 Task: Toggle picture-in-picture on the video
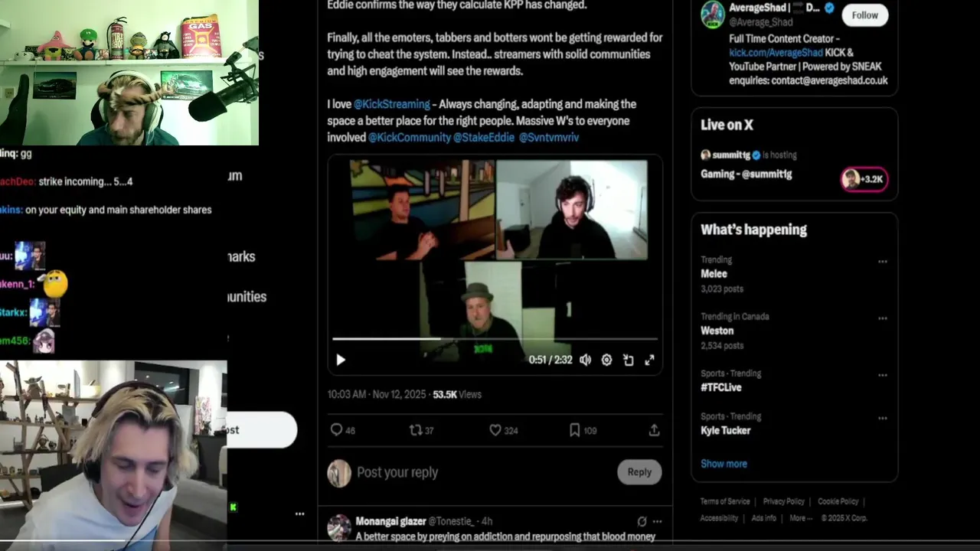pos(628,360)
